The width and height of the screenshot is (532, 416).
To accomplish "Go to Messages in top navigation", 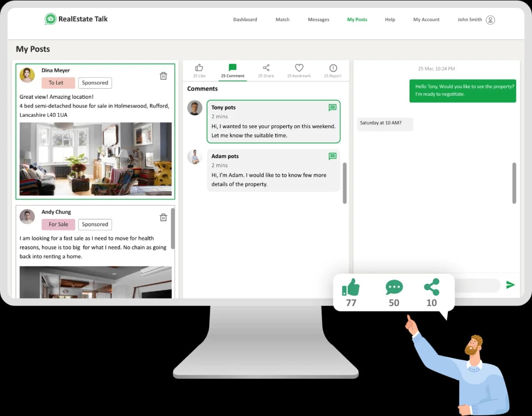I will coord(318,19).
